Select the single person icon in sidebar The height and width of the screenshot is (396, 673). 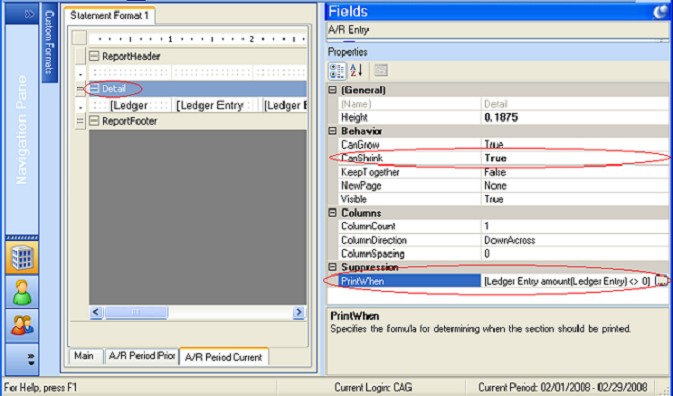click(x=22, y=292)
